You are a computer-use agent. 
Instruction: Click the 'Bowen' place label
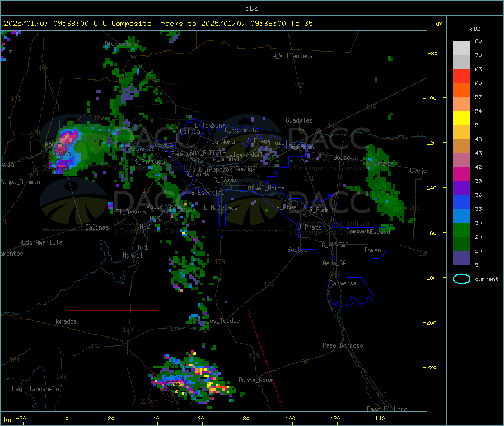point(372,250)
